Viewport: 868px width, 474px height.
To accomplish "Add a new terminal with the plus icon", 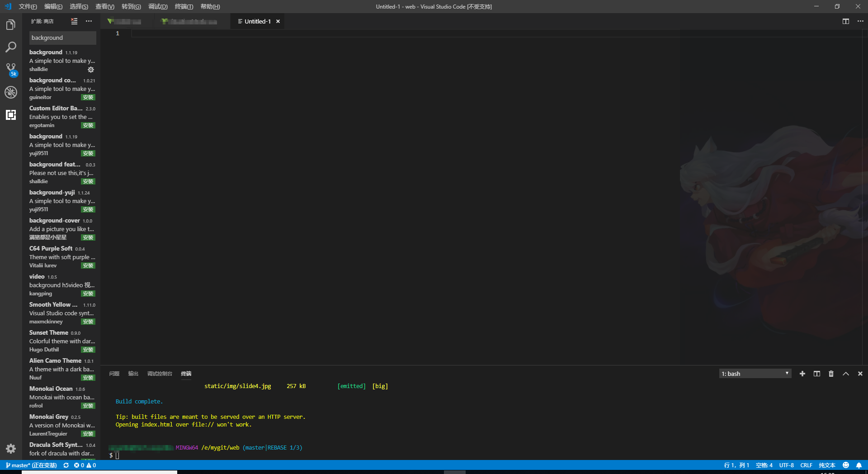I will [x=802, y=374].
